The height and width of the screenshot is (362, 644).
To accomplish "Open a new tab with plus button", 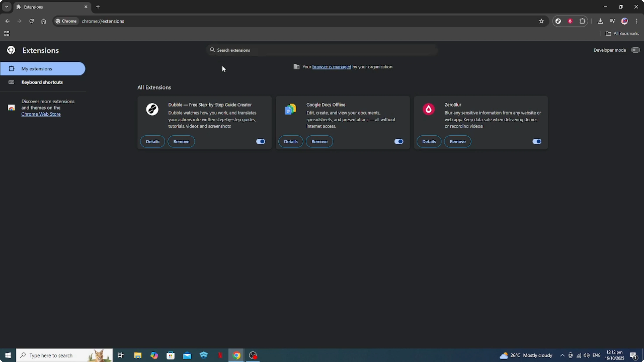I will [x=98, y=7].
